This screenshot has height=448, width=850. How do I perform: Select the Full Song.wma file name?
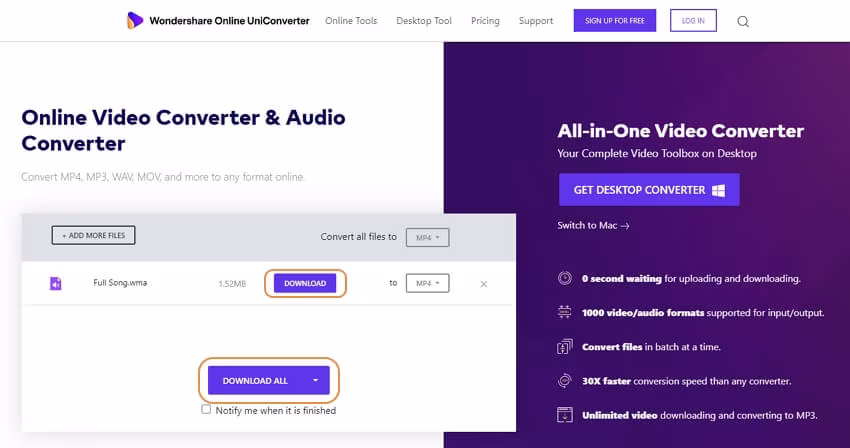coord(120,283)
